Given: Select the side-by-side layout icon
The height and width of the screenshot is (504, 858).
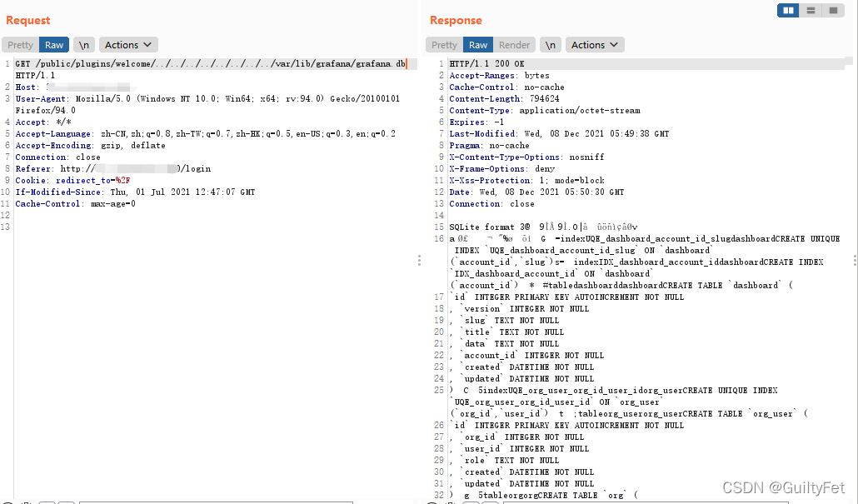Looking at the screenshot, I should (788, 10).
